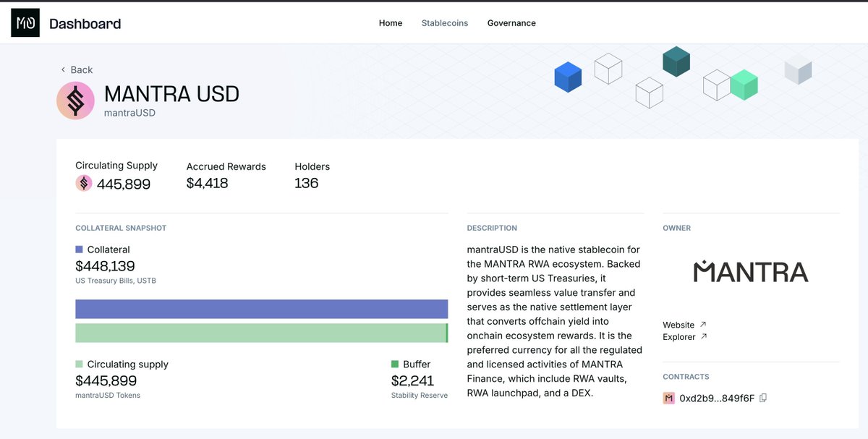The height and width of the screenshot is (439, 868).
Task: Click contract address 0xd2b9...849f6F
Action: click(717, 398)
